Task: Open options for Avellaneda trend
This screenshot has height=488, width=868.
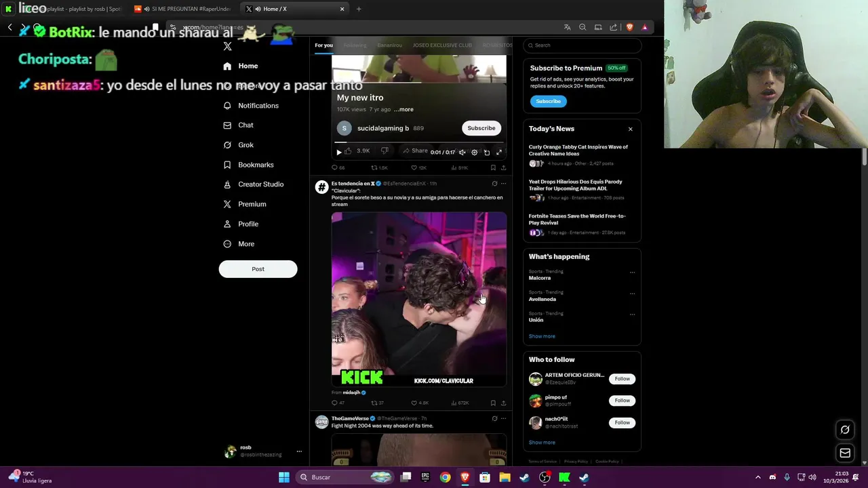Action: [632, 293]
